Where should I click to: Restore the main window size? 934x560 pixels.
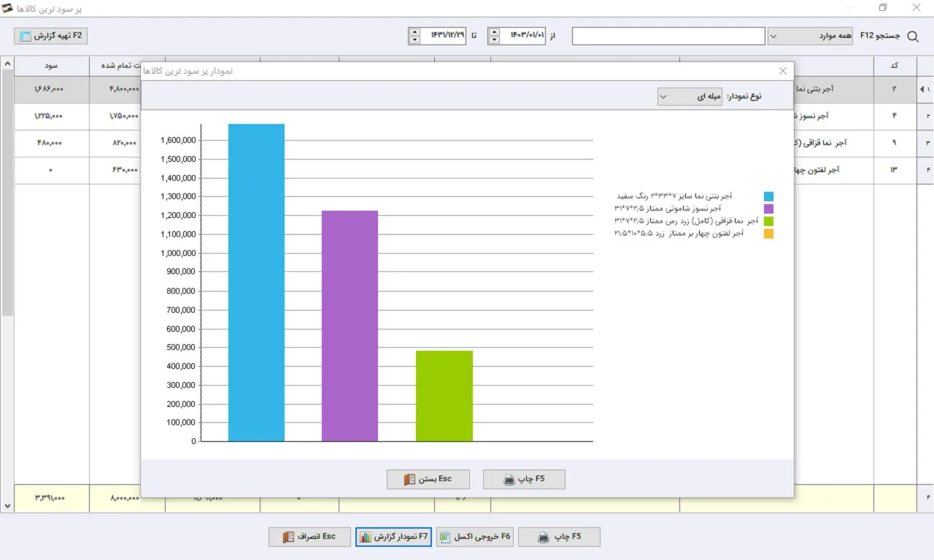883,8
